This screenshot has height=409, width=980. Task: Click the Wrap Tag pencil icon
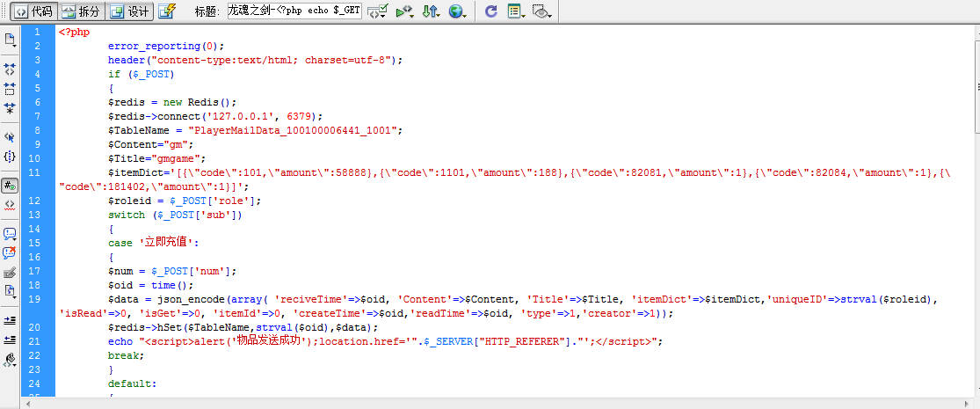[x=10, y=273]
